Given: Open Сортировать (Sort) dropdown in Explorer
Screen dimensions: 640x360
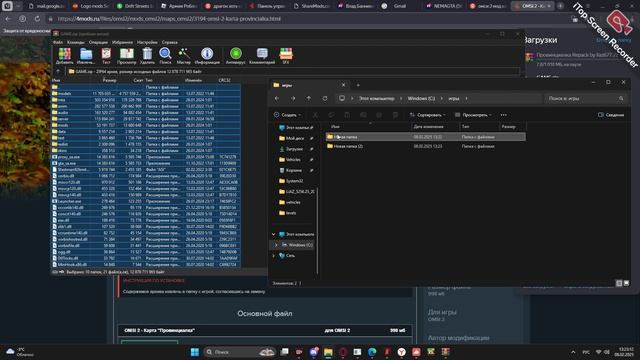Looking at the screenshot, I should pyautogui.click(x=428, y=115).
